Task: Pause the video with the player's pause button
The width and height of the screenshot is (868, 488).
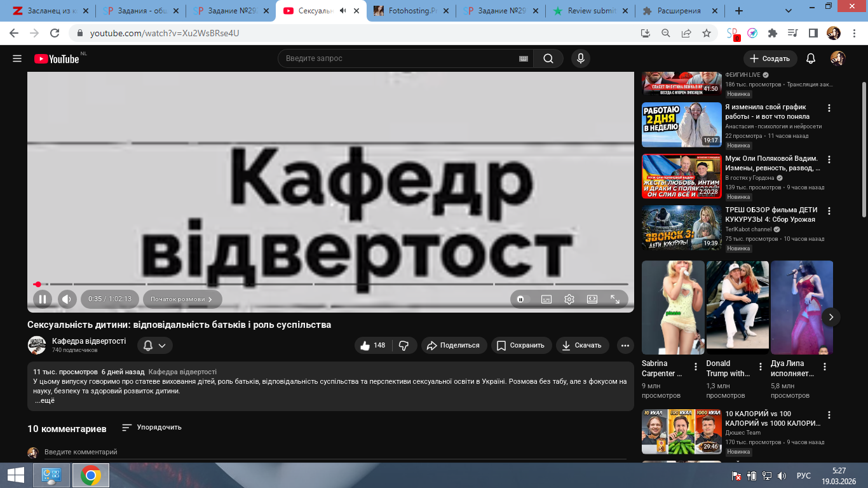Action: click(x=43, y=299)
